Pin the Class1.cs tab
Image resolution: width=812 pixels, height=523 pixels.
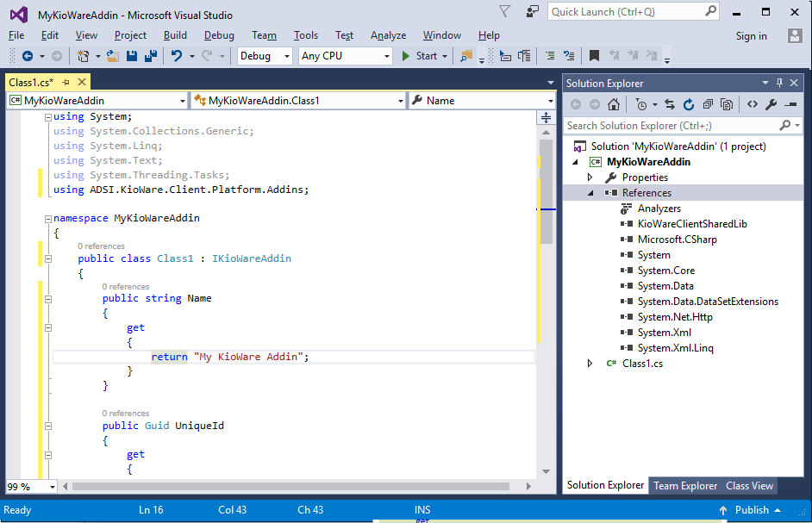pyautogui.click(x=66, y=83)
